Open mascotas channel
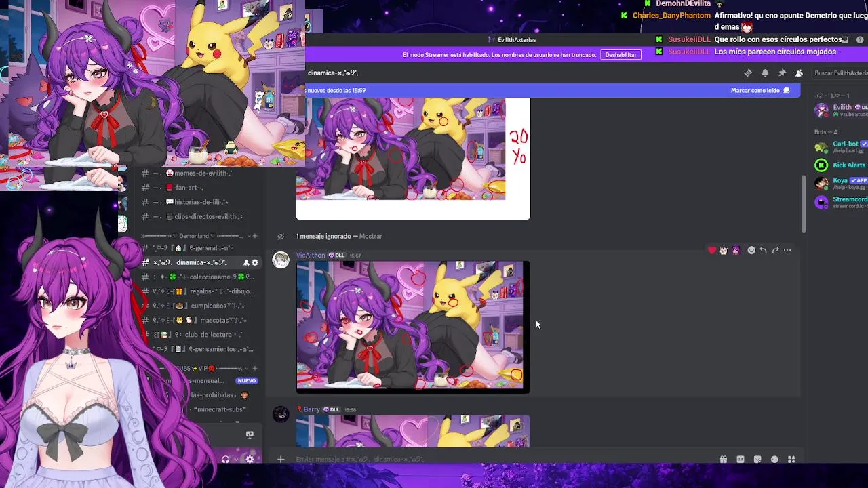This screenshot has width=868, height=488. 199,320
